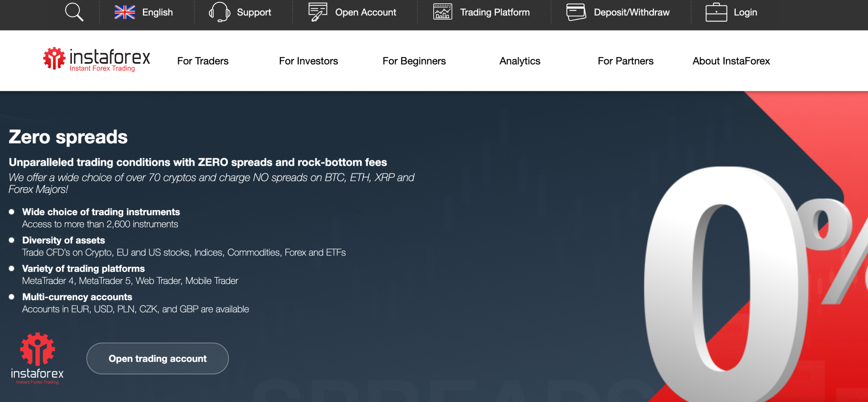
Task: Click the "Unparalleled trading conditions" subtitle
Action: pos(198,162)
